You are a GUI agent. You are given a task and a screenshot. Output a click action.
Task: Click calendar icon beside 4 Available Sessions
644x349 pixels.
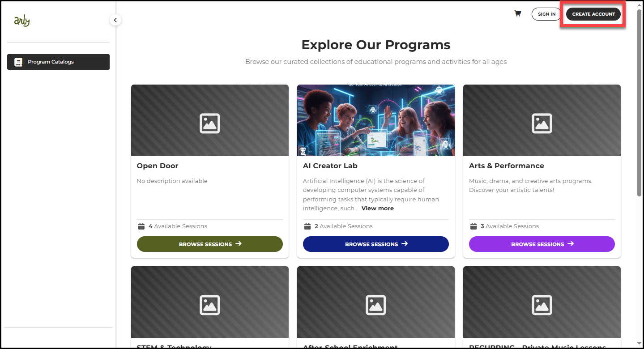(x=141, y=226)
